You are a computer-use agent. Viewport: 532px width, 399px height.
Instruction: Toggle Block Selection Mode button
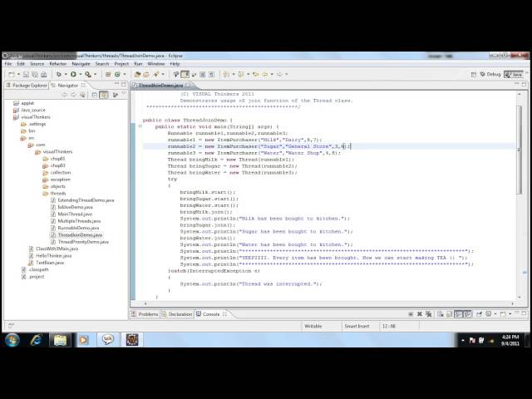tap(203, 74)
